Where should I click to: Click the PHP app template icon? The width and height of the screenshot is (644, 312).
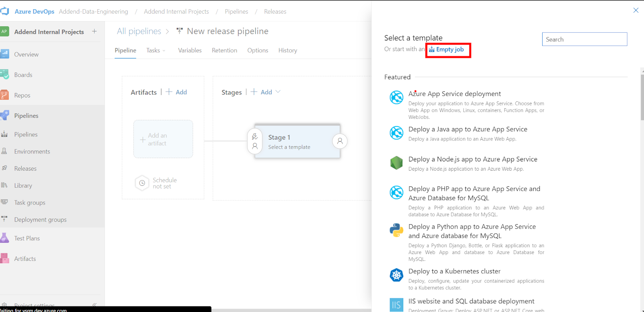point(396,192)
